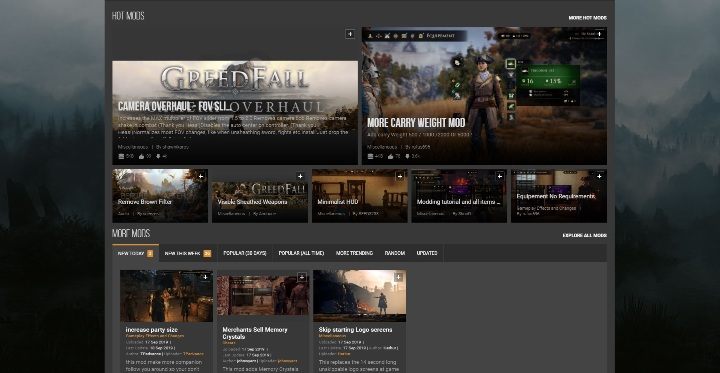Click Miscellaneous category on More Carry Weight card

(382, 147)
